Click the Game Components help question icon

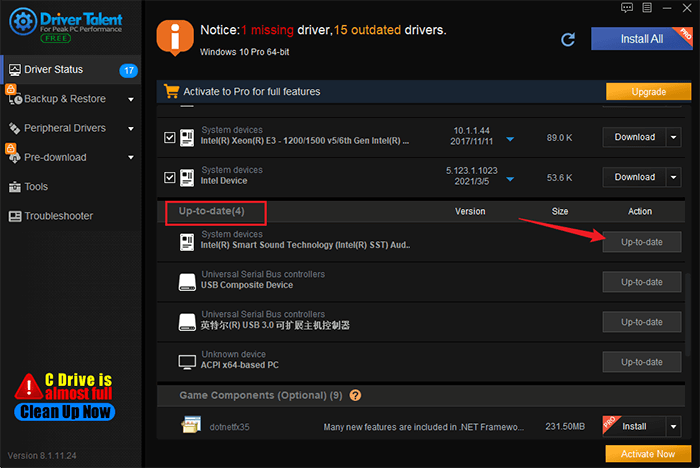click(355, 395)
